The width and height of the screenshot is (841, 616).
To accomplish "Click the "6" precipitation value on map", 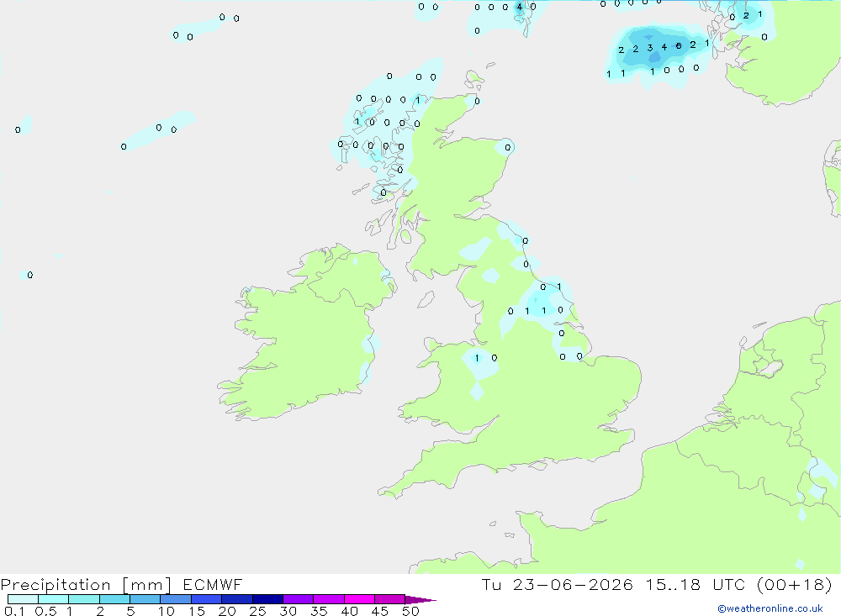I will [679, 46].
